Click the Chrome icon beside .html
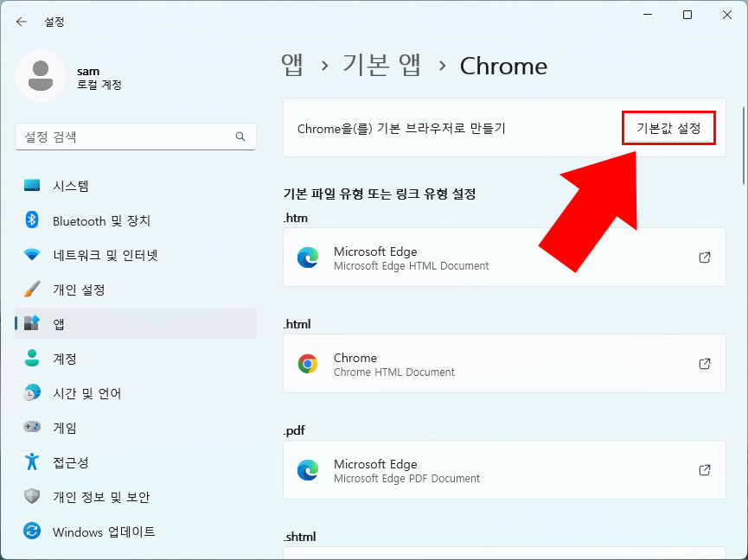748x560 pixels. (x=309, y=363)
